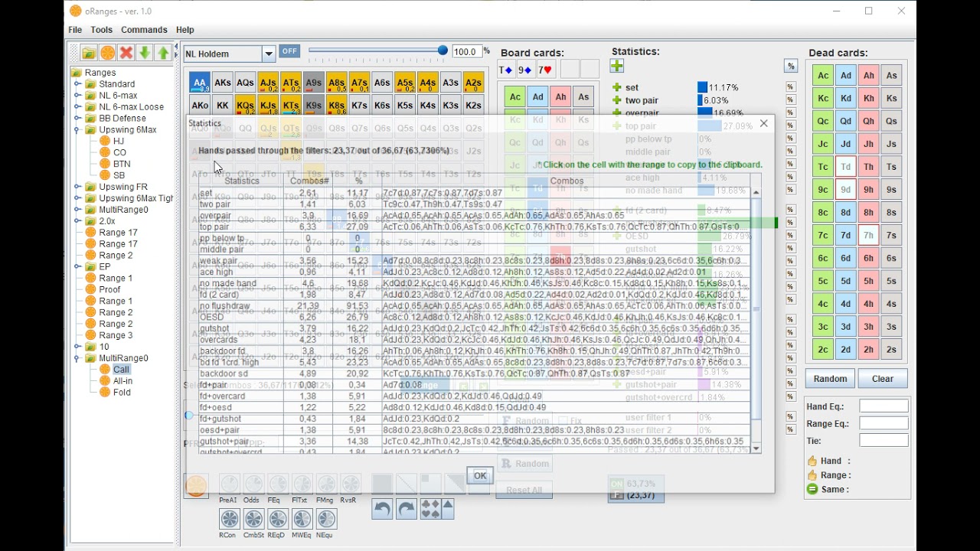Screen dimensions: 980x551
Task: Click the RCon icon button
Action: coord(229,519)
